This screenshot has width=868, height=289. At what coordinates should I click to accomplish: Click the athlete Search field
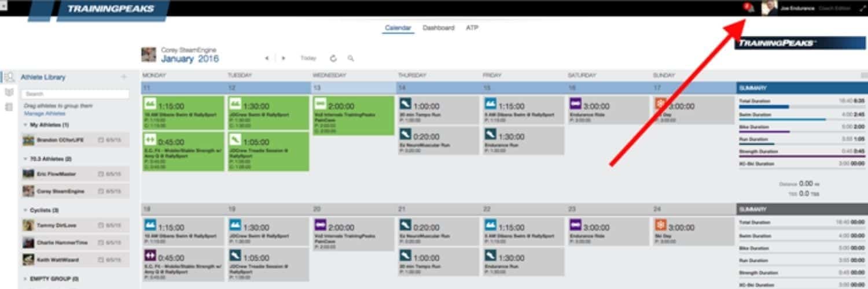click(x=75, y=94)
